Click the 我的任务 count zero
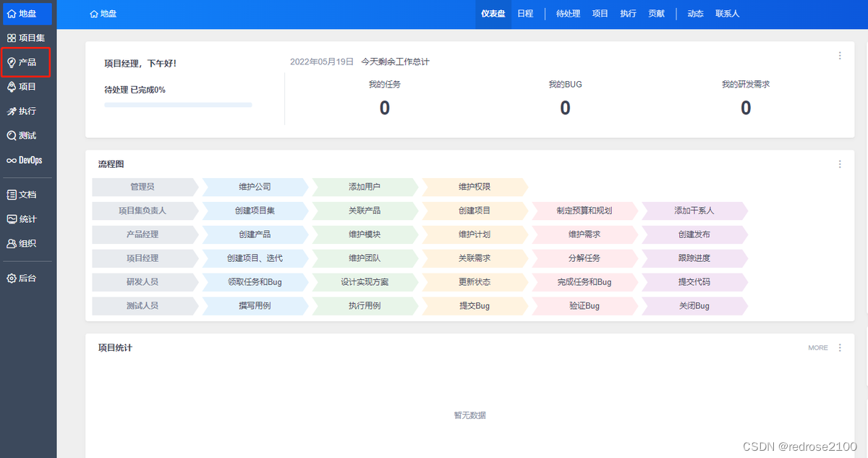This screenshot has width=868, height=458. pyautogui.click(x=385, y=109)
